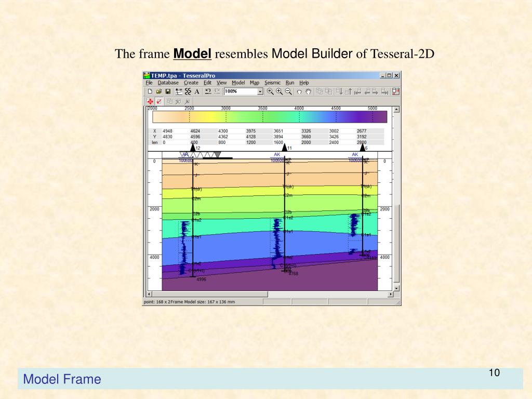Viewport: 532px width, 399px height.
Task: Toggle the red checkmark toolbar button
Action: tap(159, 101)
